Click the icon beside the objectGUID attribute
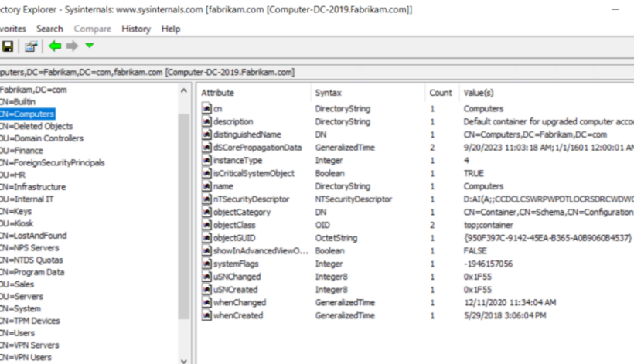Image resolution: width=634 pixels, height=364 pixels. click(x=206, y=238)
